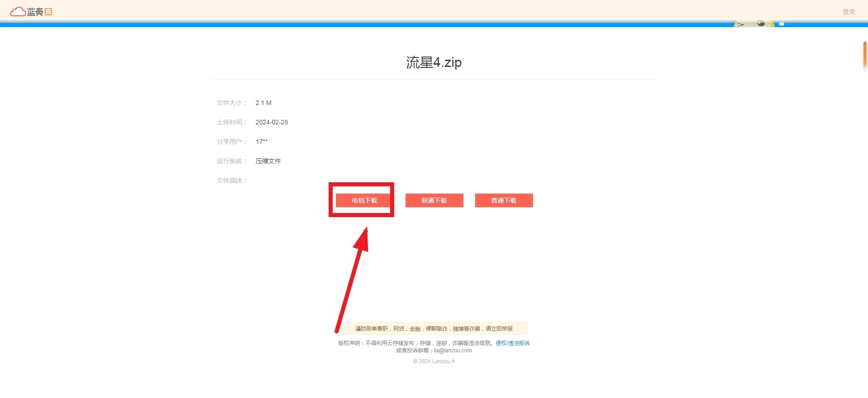Click the 文件大小 label

[231, 103]
